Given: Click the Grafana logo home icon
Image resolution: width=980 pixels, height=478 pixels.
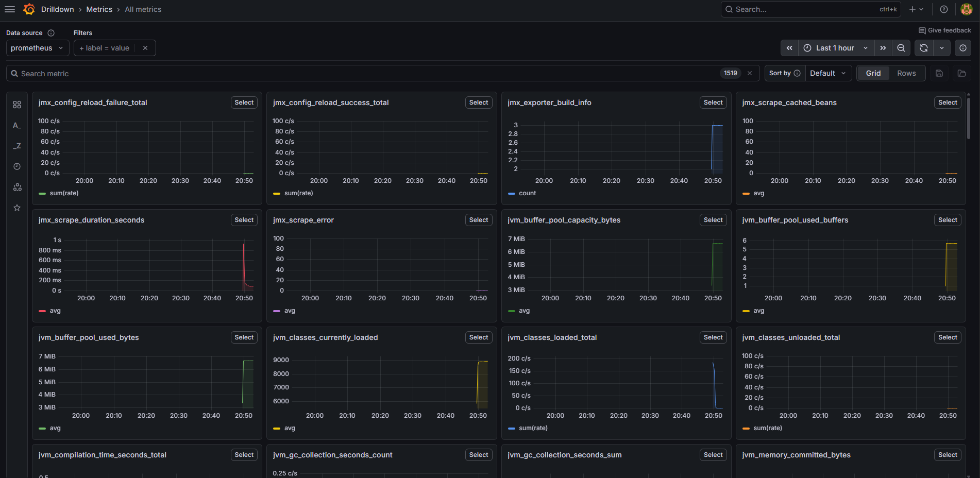Looking at the screenshot, I should click(29, 9).
